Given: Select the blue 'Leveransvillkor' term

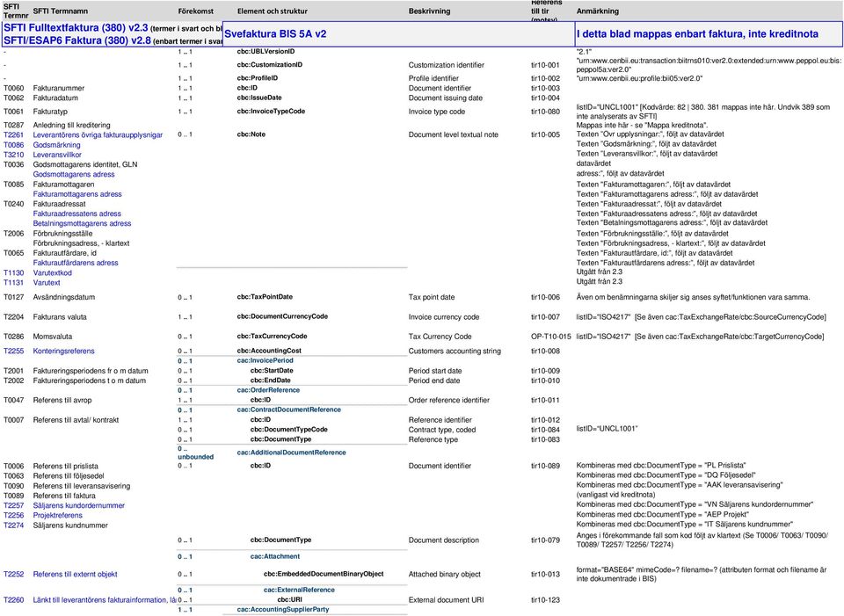Looking at the screenshot, I should (x=57, y=155).
